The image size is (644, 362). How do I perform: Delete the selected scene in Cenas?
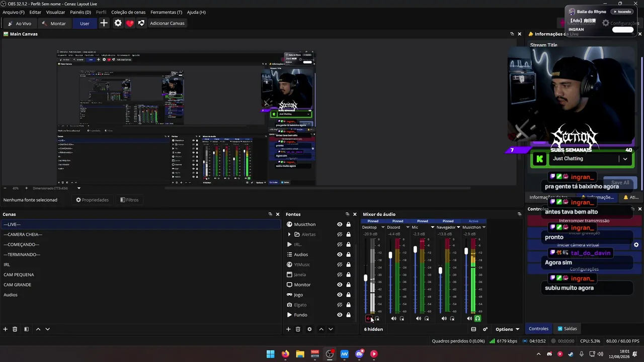tap(15, 329)
